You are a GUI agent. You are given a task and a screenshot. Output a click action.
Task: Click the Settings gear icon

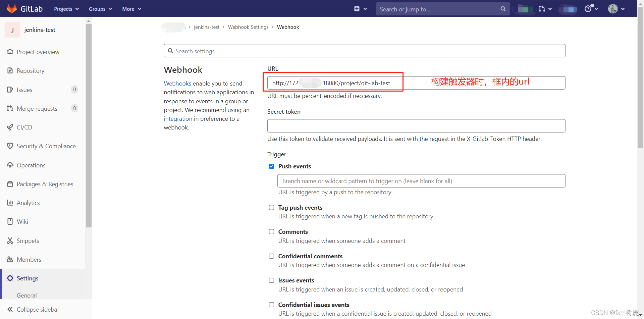click(x=10, y=278)
